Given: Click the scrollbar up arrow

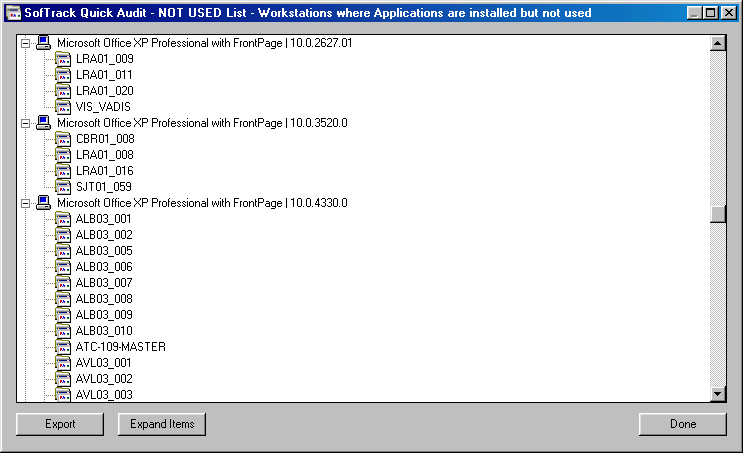Looking at the screenshot, I should tap(716, 44).
